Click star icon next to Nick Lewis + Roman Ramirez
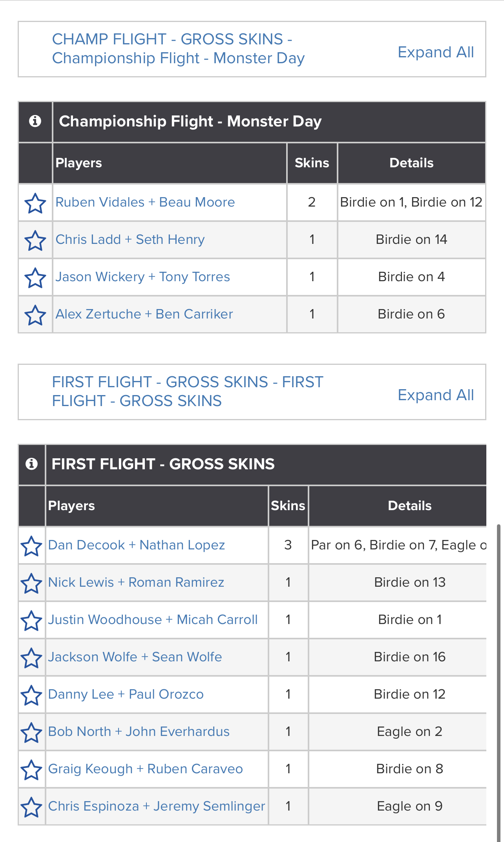 click(x=31, y=583)
